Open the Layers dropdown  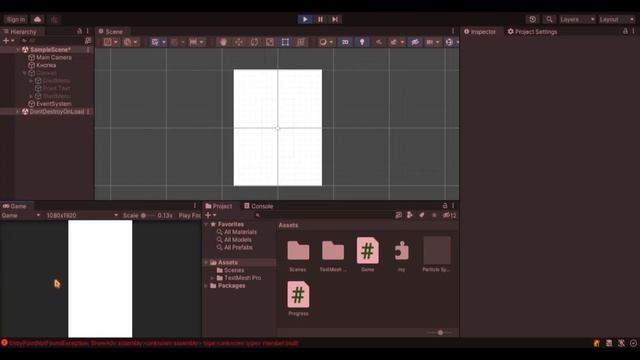577,19
